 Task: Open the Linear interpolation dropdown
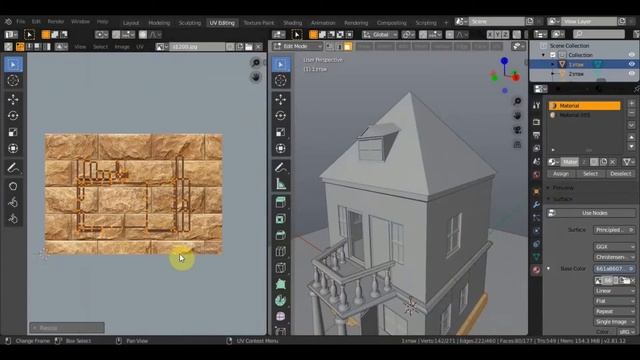pos(614,291)
